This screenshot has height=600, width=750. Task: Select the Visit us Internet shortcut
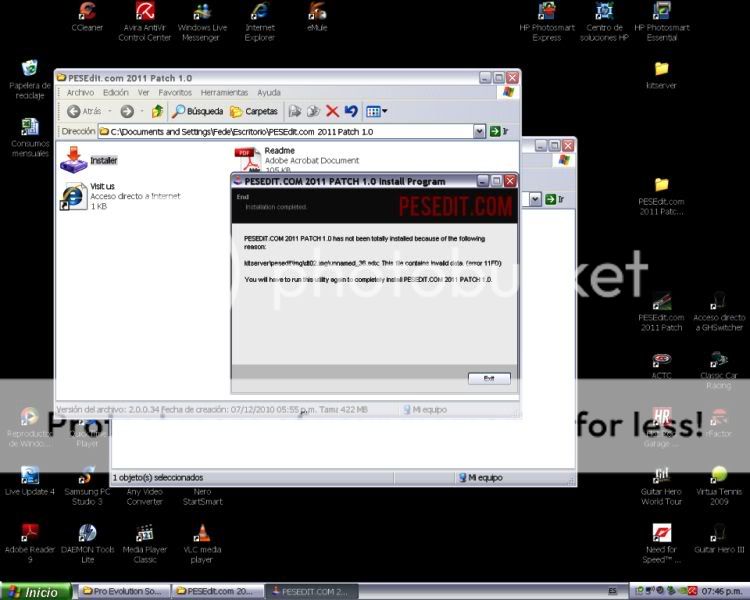pos(120,196)
